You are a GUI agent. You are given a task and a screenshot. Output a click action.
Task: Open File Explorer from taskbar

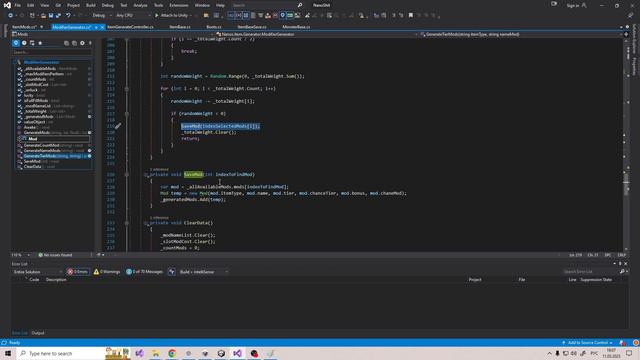156,353
